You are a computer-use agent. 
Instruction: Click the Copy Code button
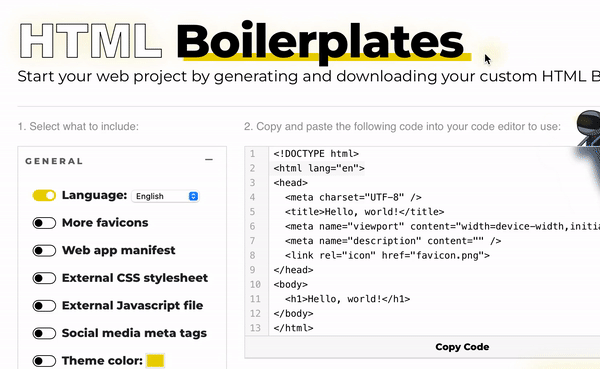(x=462, y=347)
